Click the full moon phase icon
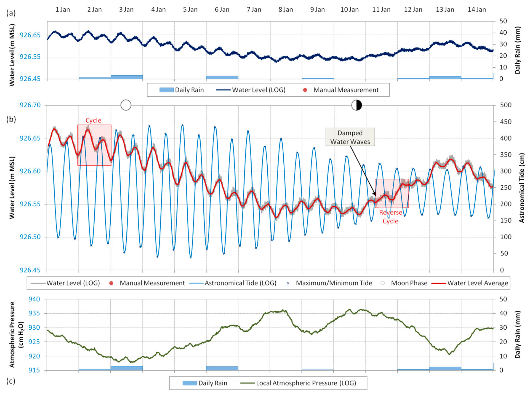 tap(126, 105)
